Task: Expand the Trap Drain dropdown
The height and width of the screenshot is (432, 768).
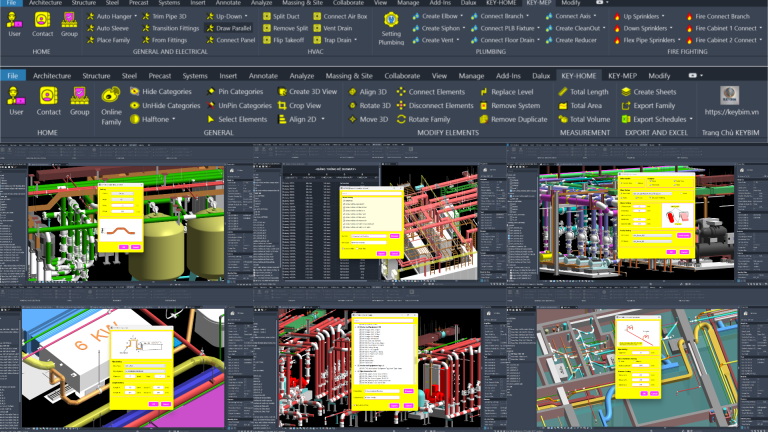Action: 356,40
